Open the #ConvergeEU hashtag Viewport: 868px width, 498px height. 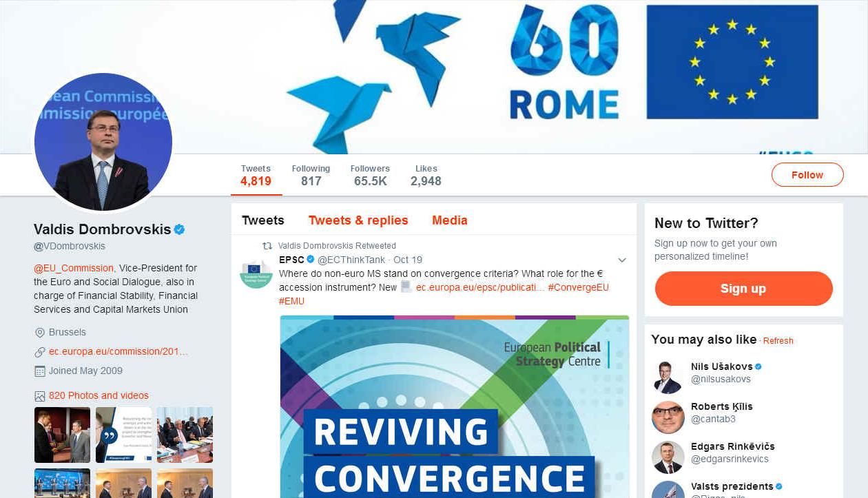point(579,287)
